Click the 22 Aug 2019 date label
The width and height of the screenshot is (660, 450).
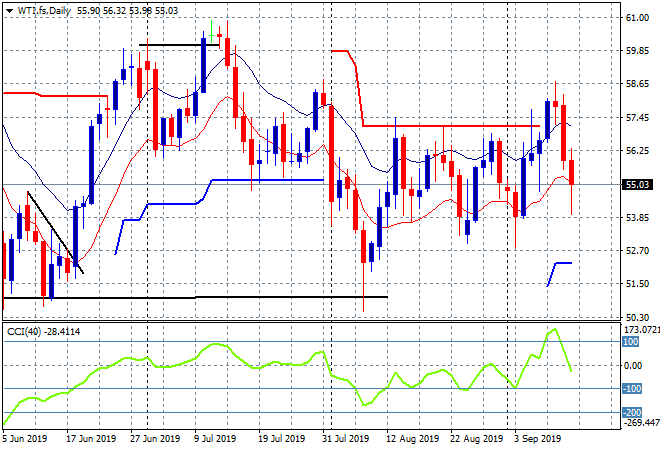tap(476, 439)
